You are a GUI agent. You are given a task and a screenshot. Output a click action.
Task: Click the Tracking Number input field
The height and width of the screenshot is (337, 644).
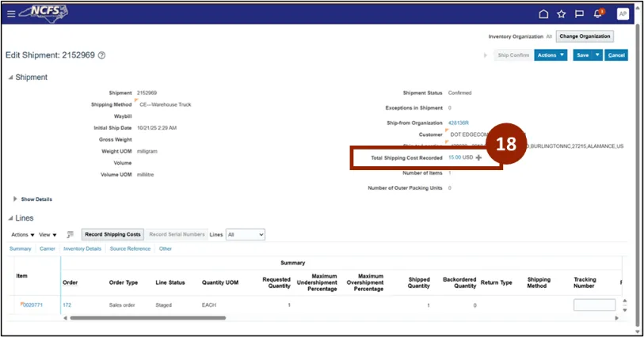click(x=594, y=305)
